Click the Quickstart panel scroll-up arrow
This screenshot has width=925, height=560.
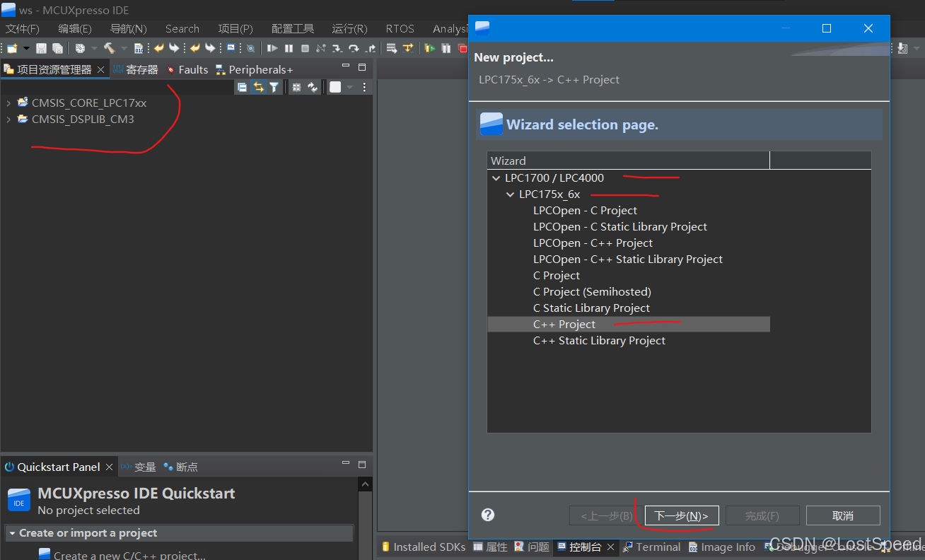point(365,485)
